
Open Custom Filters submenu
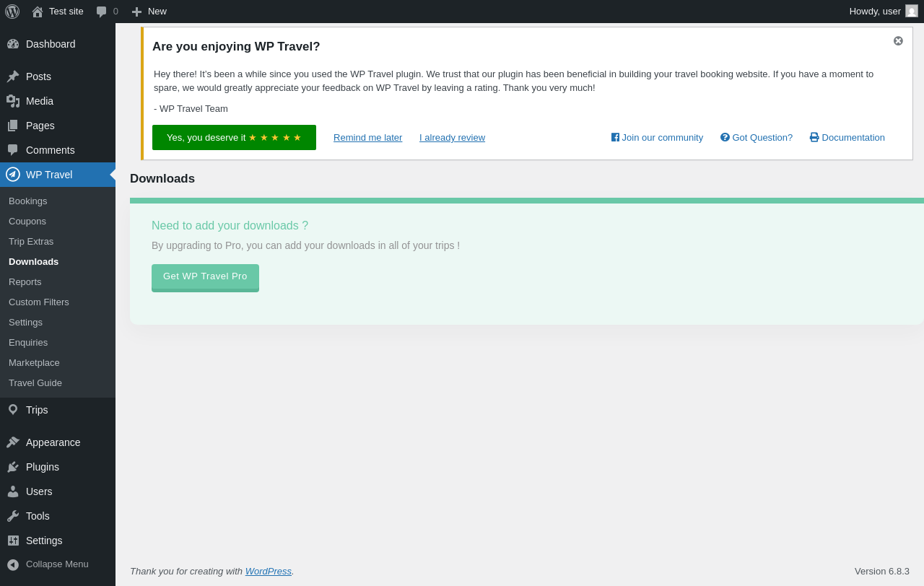coord(58,302)
